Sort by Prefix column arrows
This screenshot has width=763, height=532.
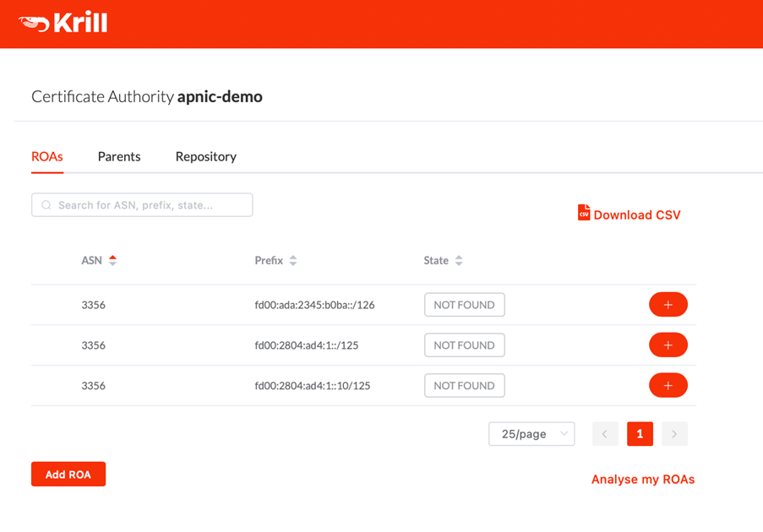click(x=293, y=260)
